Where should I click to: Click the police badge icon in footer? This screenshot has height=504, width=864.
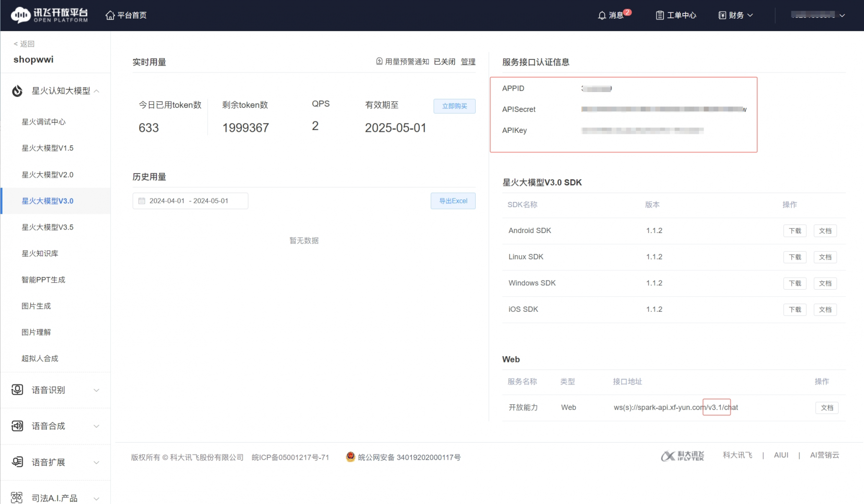coord(350,457)
